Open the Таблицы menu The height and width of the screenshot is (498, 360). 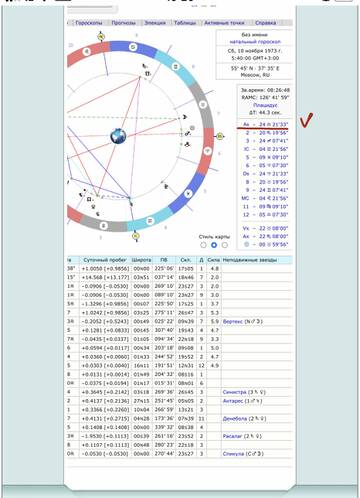click(x=185, y=23)
